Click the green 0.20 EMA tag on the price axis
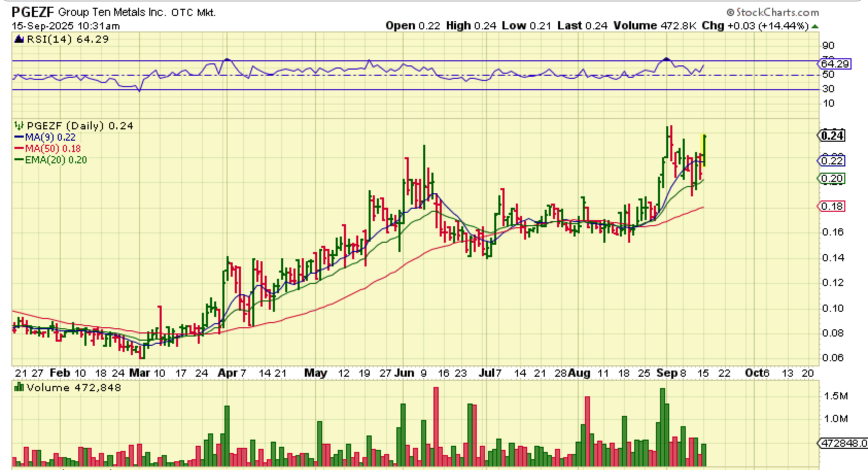 [831, 179]
